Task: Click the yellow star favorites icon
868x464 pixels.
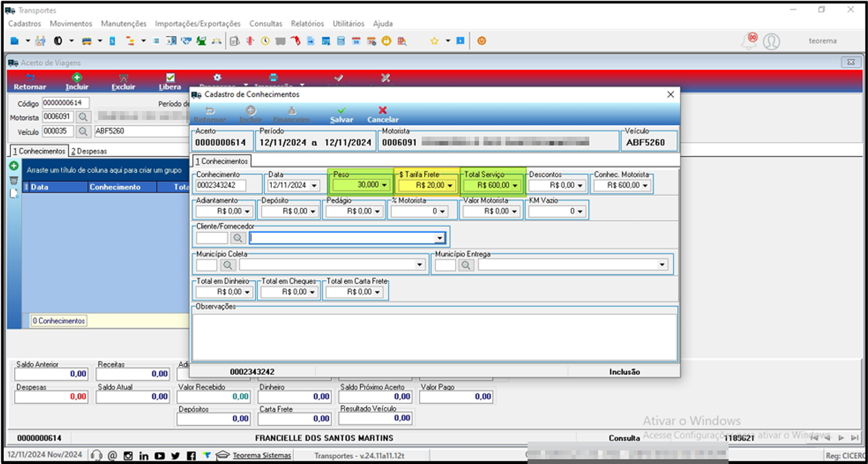Action: coord(434,41)
